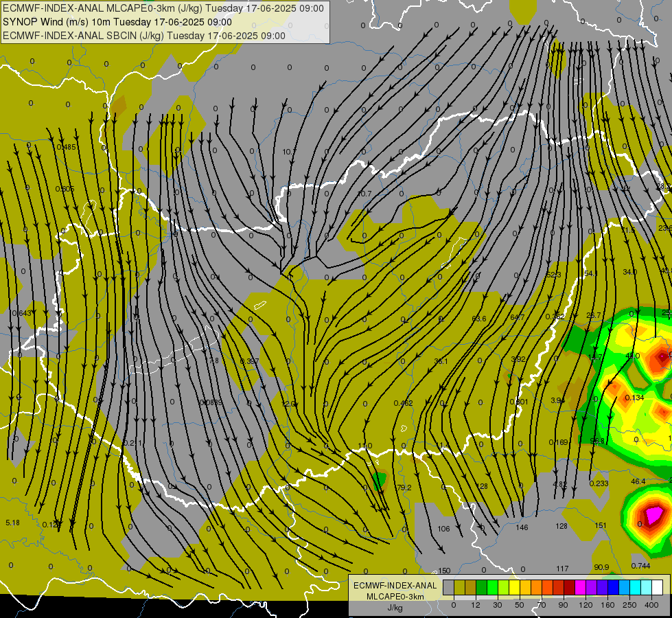This screenshot has width=672, height=618.
Task: Select the legend tick value 120
Action: (x=586, y=605)
